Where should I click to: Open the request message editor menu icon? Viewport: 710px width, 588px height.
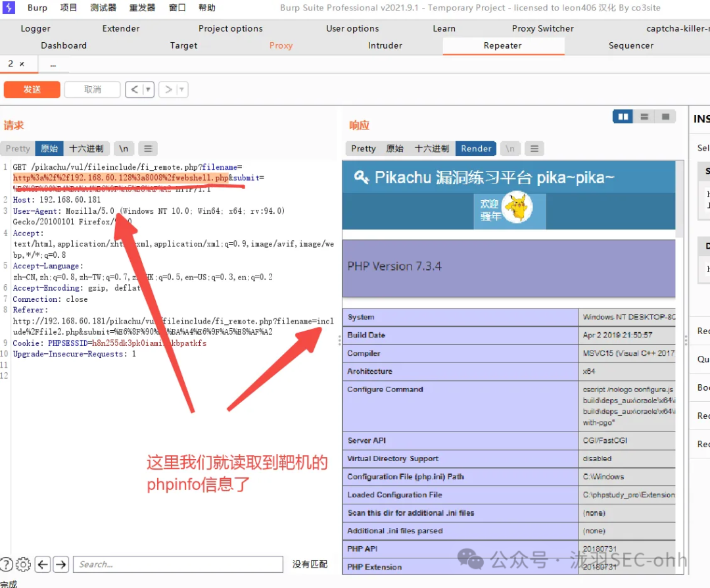[x=148, y=149]
